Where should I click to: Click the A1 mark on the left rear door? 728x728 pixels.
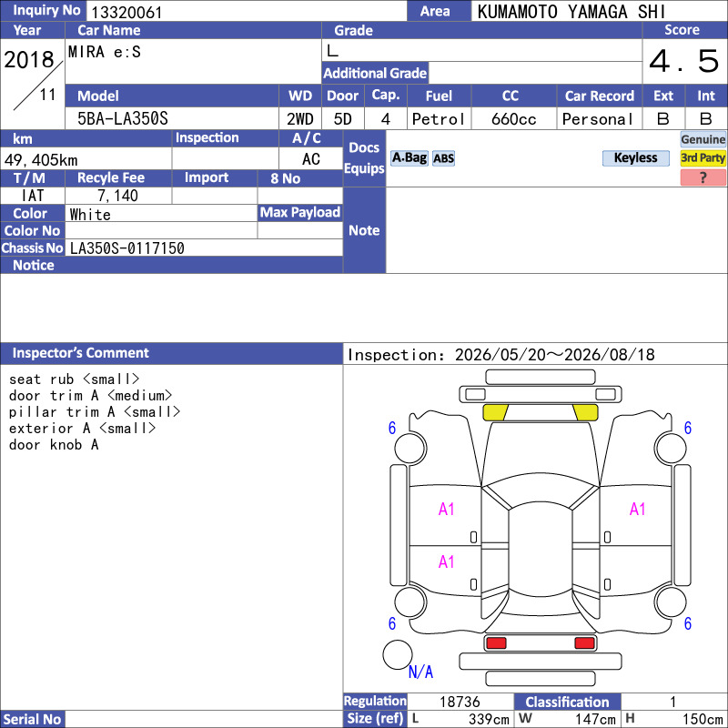446,561
